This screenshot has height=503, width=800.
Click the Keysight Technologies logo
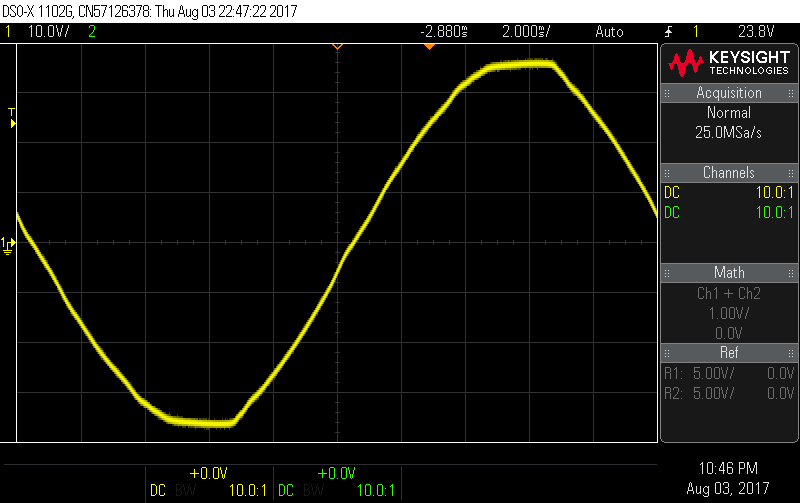tap(729, 63)
